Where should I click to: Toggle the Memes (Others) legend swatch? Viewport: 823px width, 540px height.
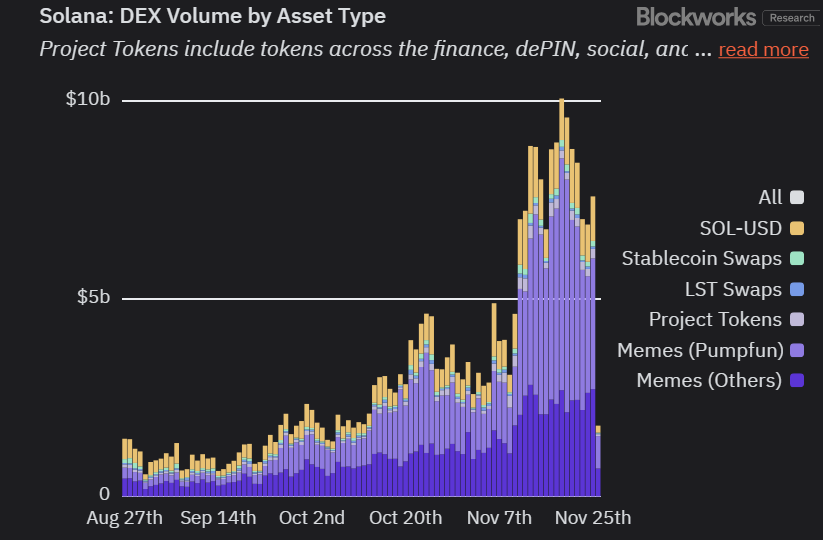(x=797, y=380)
